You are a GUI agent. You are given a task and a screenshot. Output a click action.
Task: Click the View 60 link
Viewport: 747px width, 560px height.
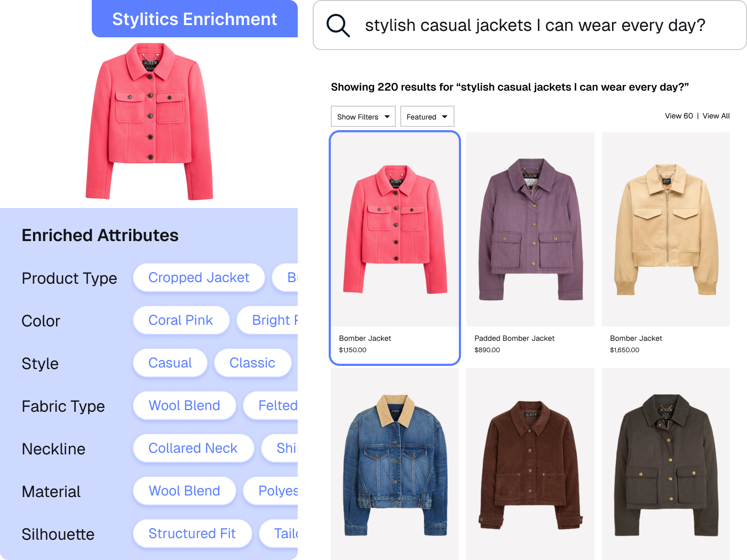point(679,116)
